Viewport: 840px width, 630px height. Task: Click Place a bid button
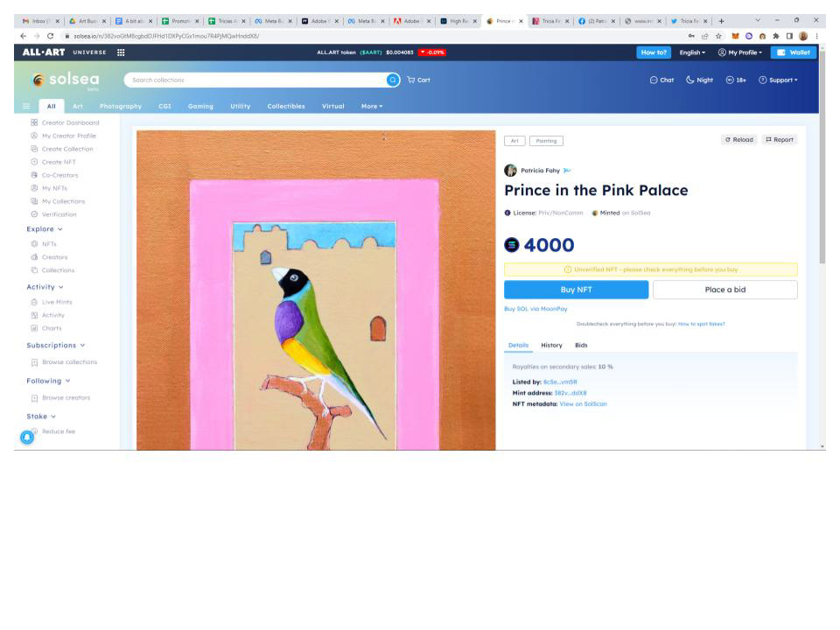[724, 290]
